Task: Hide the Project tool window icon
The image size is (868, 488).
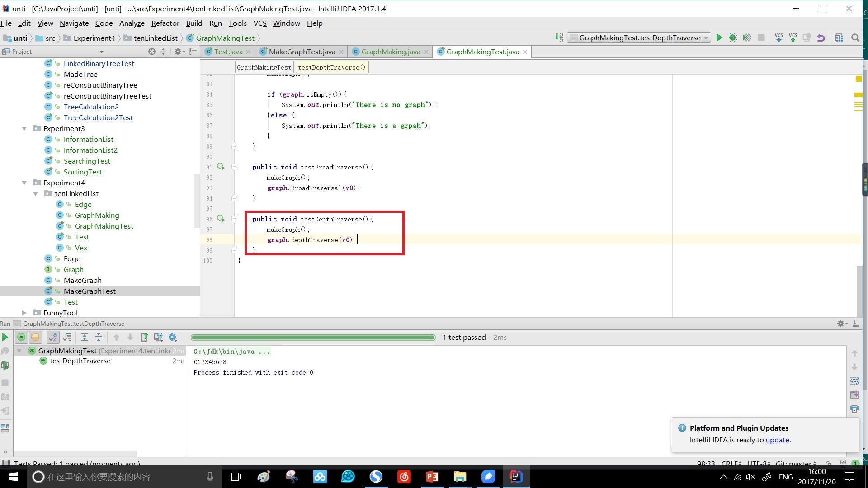Action: 193,52
